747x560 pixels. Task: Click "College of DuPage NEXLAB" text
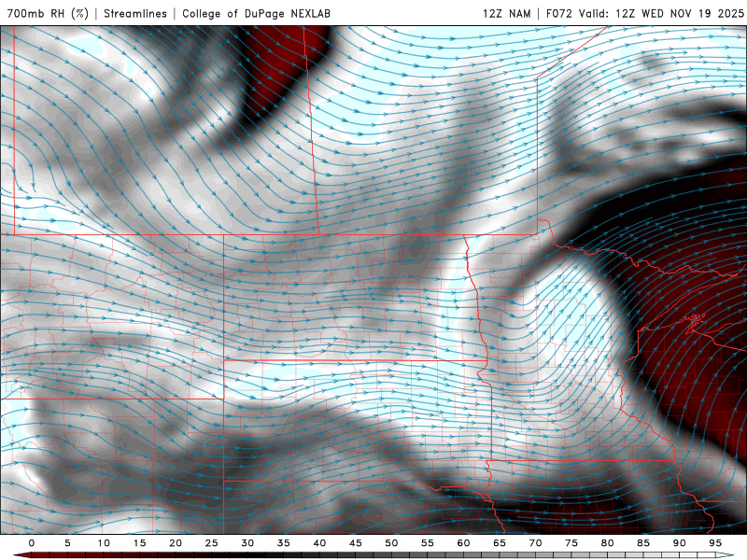point(256,13)
